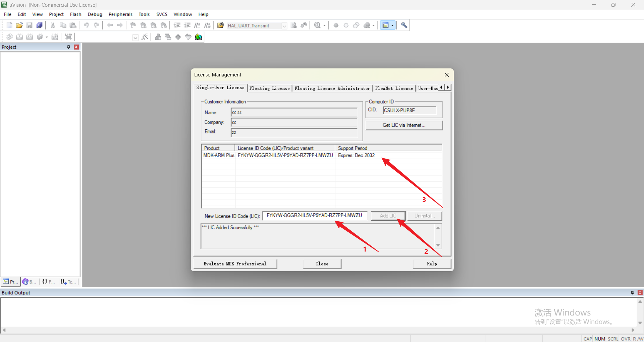Click Evaluate MDK Professional button
This screenshot has height=342, width=644.
click(x=235, y=264)
